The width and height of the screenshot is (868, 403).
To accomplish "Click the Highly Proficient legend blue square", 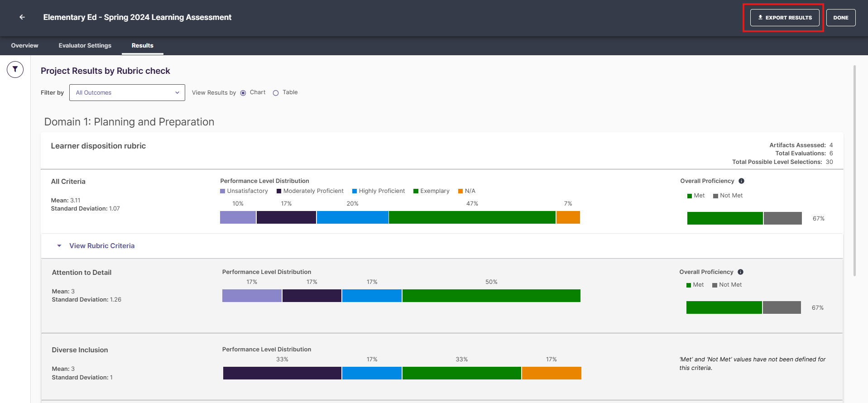I will pyautogui.click(x=355, y=191).
